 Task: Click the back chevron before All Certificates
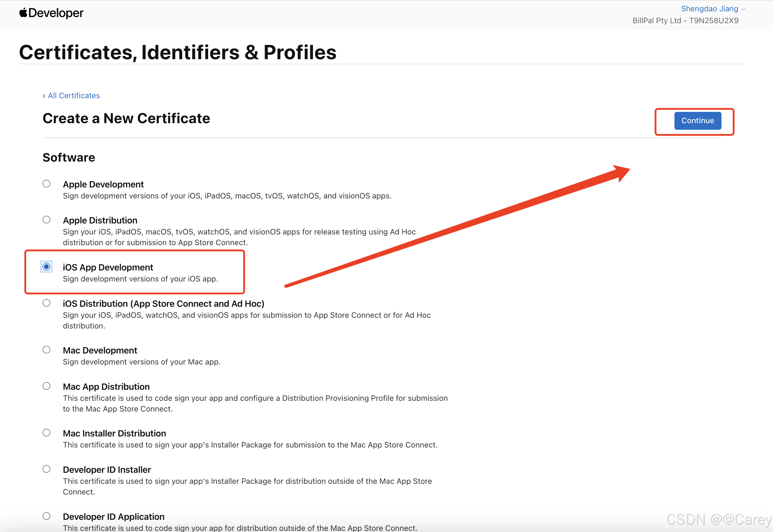coord(44,96)
